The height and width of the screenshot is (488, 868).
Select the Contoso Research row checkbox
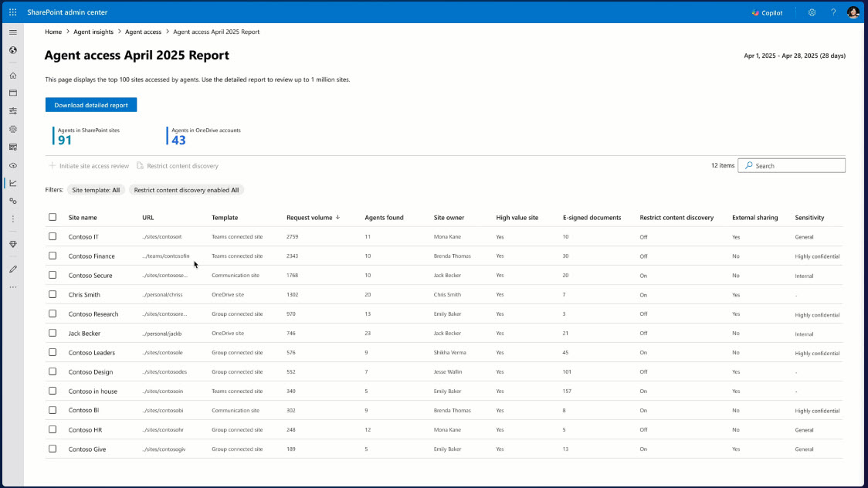pyautogui.click(x=53, y=313)
